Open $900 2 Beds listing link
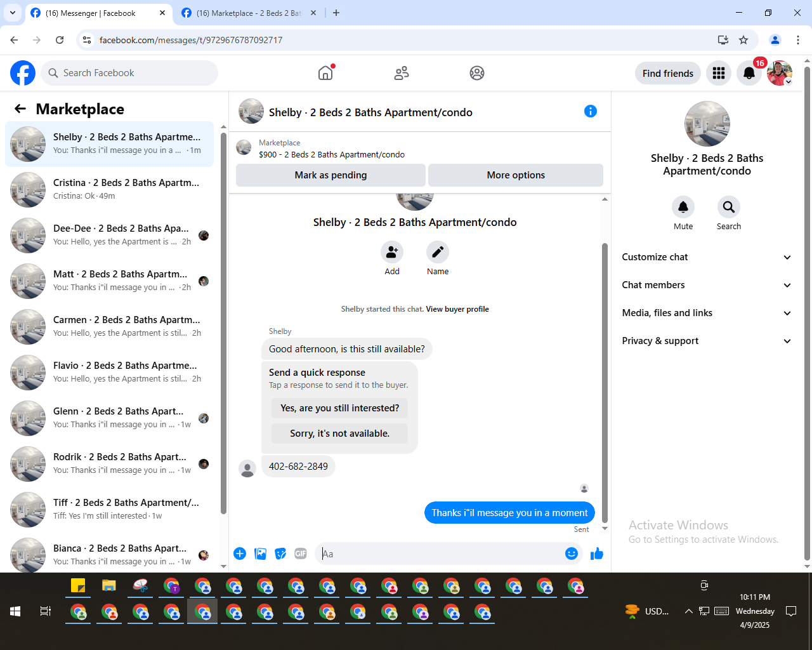 click(x=332, y=154)
